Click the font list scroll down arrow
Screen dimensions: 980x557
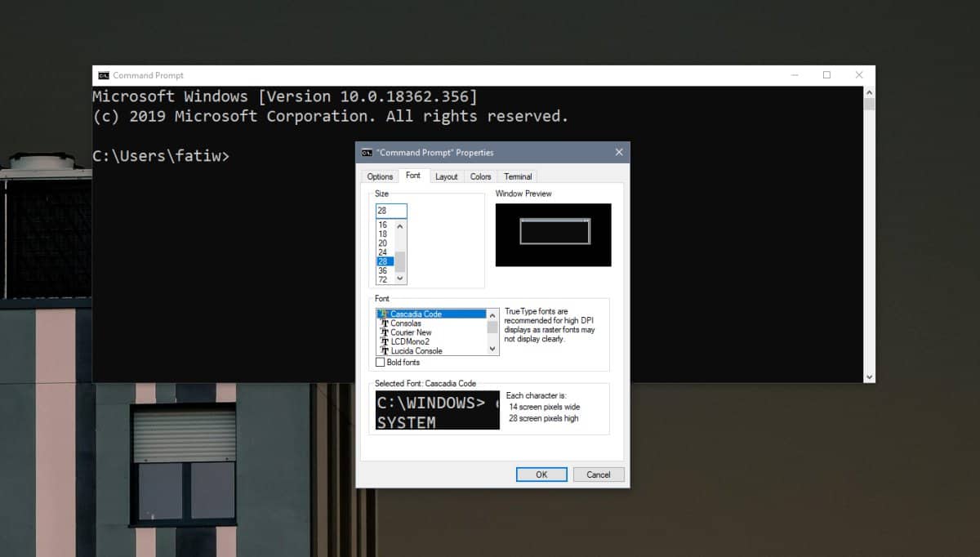[x=492, y=349]
